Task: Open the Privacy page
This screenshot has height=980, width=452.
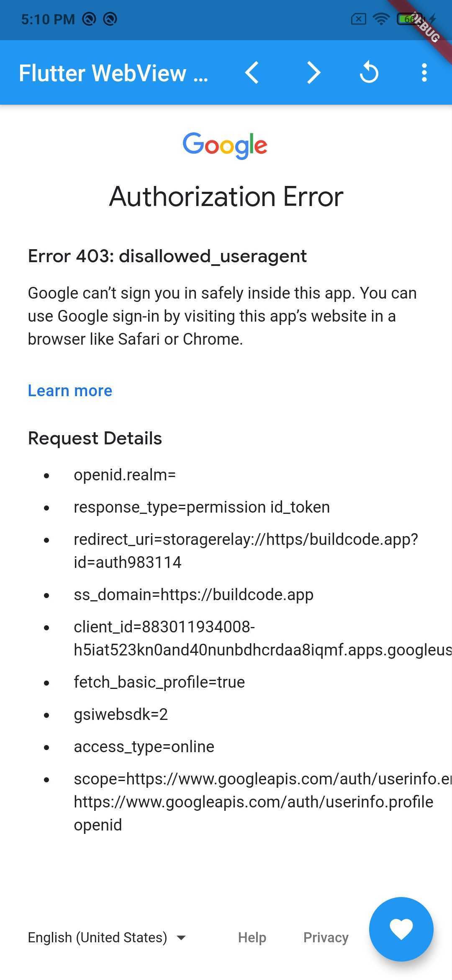Action: pyautogui.click(x=326, y=937)
